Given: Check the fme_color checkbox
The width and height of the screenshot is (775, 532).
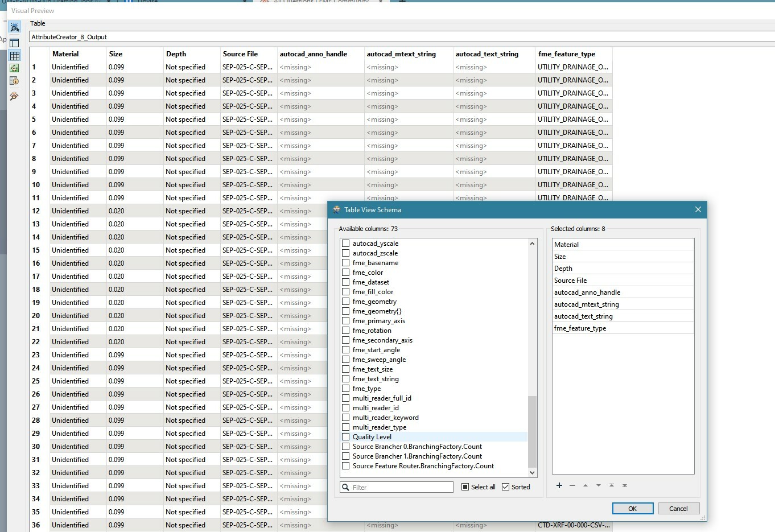Looking at the screenshot, I should [x=345, y=272].
